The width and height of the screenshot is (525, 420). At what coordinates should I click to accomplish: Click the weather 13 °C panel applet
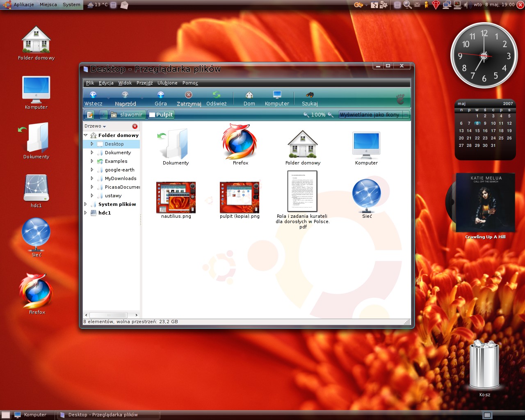click(98, 5)
